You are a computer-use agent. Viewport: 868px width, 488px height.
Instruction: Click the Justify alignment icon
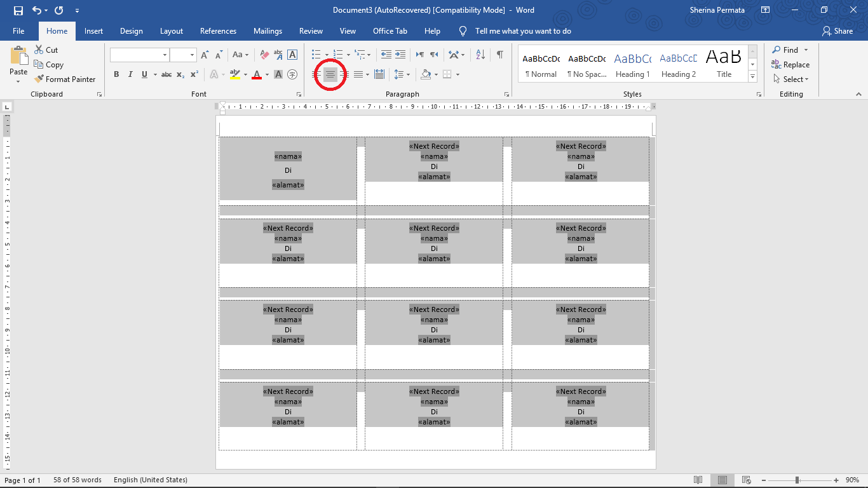[358, 74]
